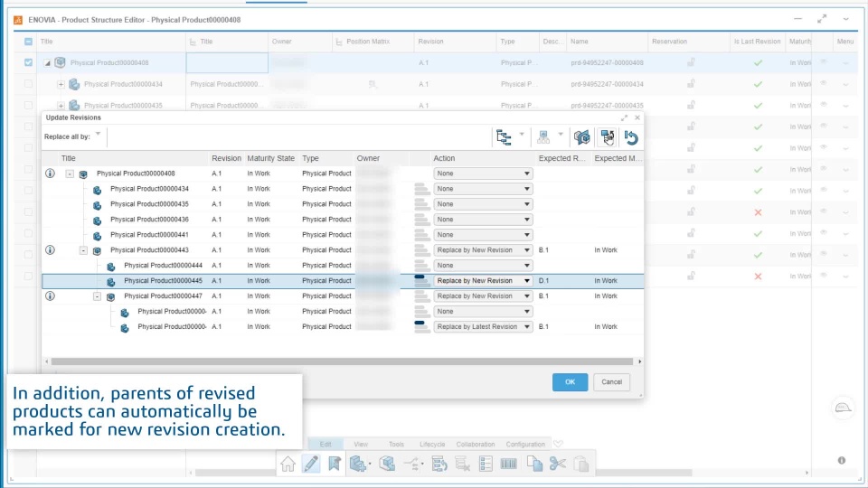Screen dimensions: 868x488
Task: Click the pencil Edit icon in the bottom toolbar
Action: (x=311, y=464)
